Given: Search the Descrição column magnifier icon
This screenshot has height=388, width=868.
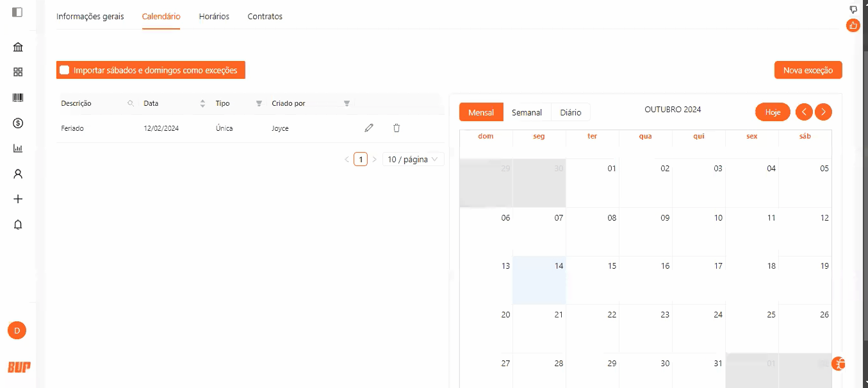Looking at the screenshot, I should [131, 103].
